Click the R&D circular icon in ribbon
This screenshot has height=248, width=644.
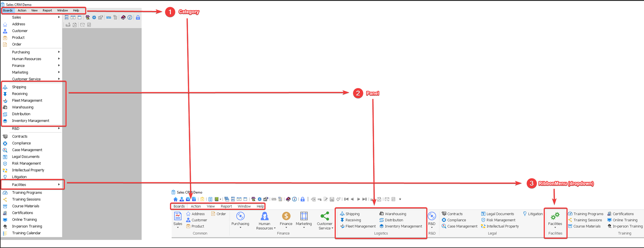pos(432,217)
